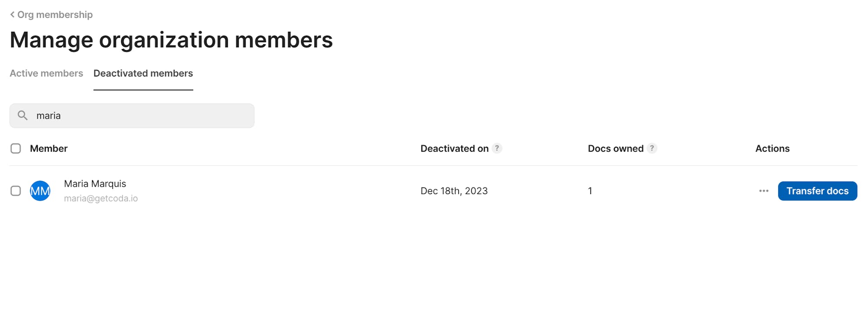Tick the select-all checkbox beside Member
This screenshot has height=333, width=868.
[16, 148]
